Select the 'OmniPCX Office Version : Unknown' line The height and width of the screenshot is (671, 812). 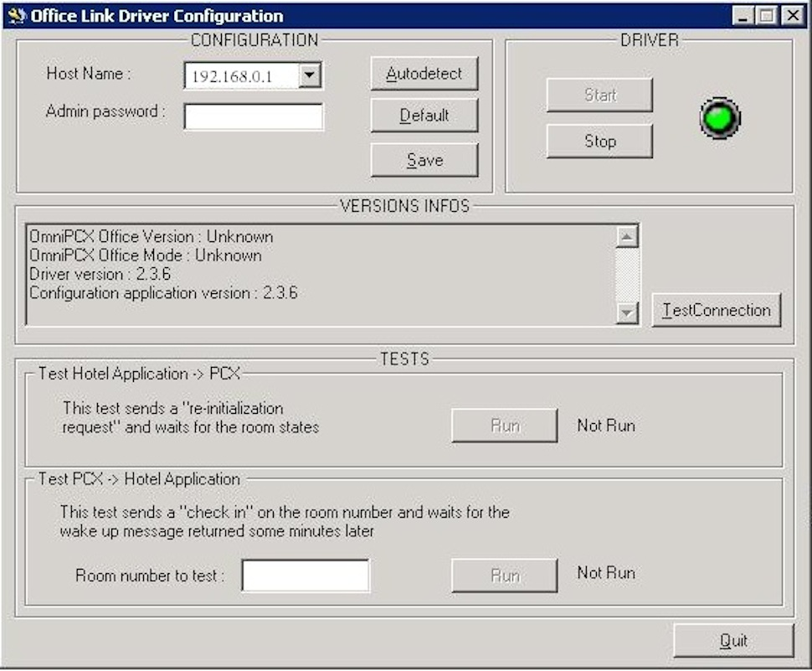[x=152, y=237]
